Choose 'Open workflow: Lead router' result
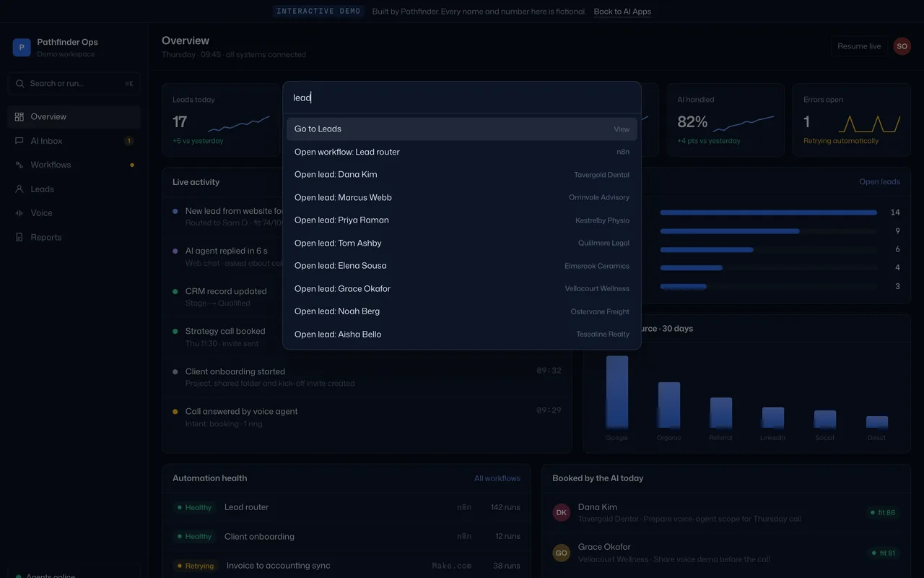Image resolution: width=924 pixels, height=578 pixels. coord(462,152)
